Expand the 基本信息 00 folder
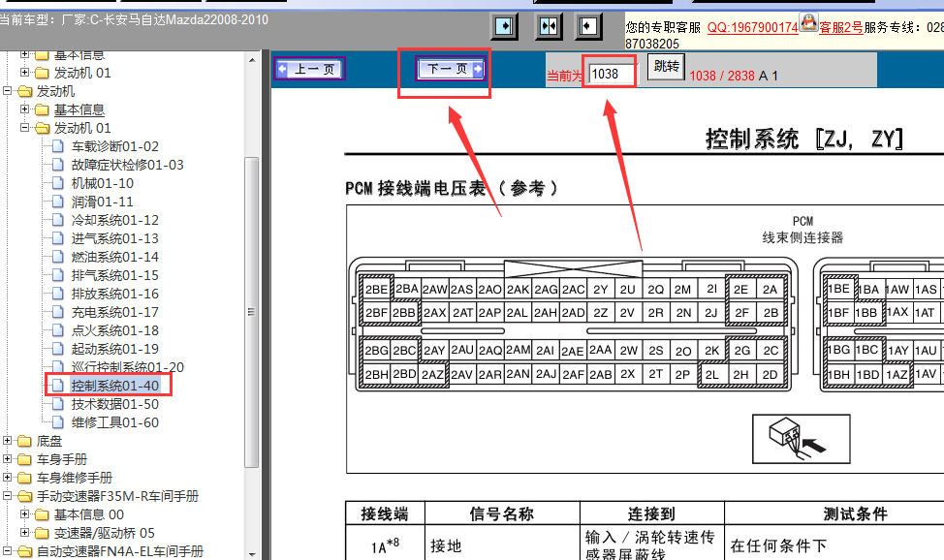This screenshot has height=560, width=944. 24,514
